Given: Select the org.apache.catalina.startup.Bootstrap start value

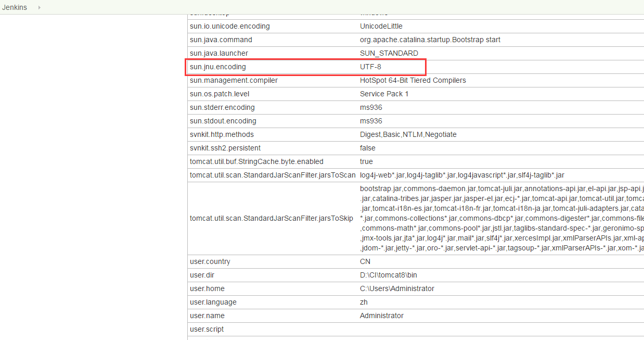Looking at the screenshot, I should 430,40.
